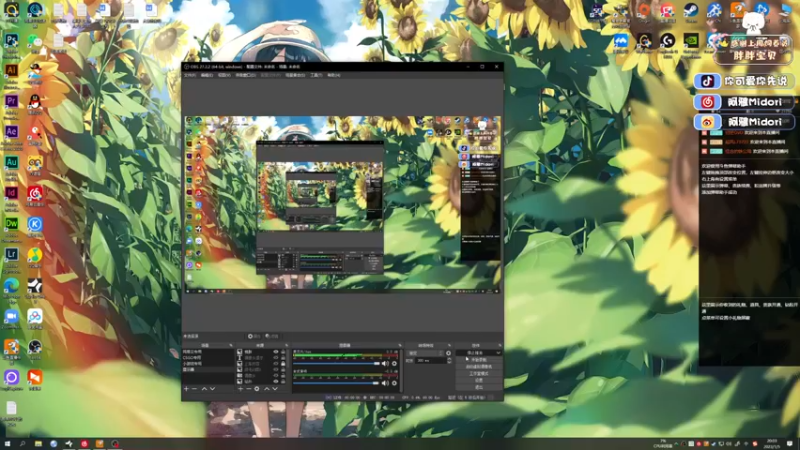Open the WeChat desktop shortcut
This screenshot has width=800, height=450.
(x=35, y=41)
